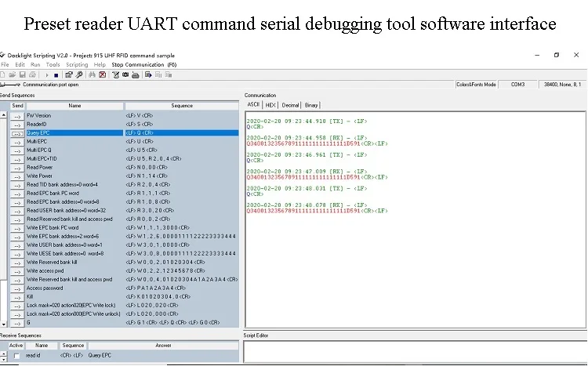The height and width of the screenshot is (366, 588).
Task: Click the send arrow for Multi EPC
Action: 17,142
